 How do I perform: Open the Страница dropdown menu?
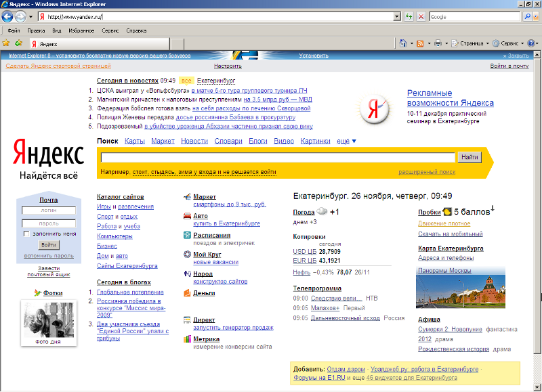[471, 43]
